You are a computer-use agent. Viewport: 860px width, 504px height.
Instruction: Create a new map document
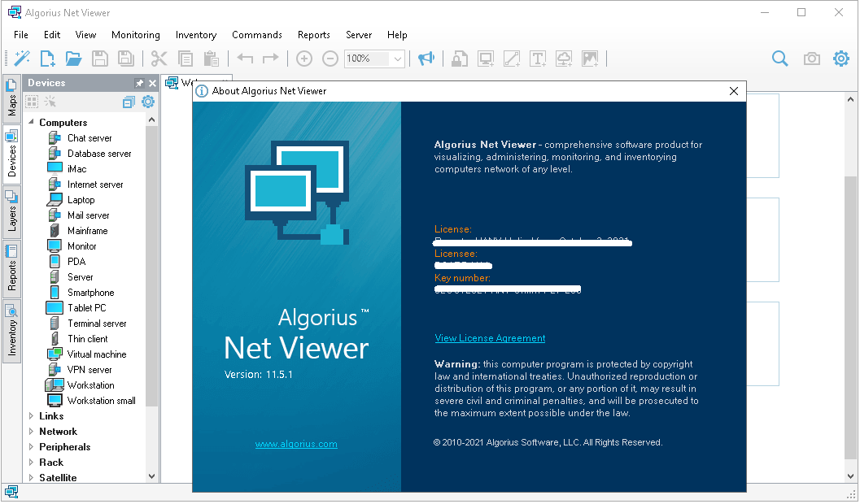[48, 58]
